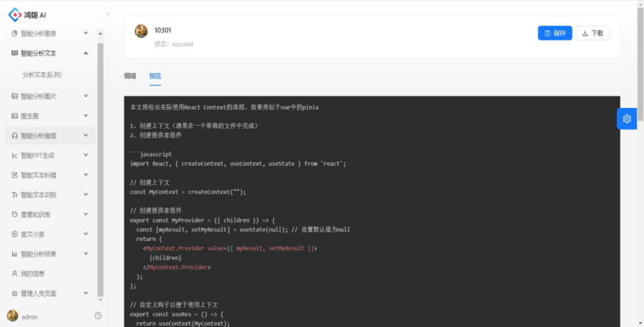This screenshot has height=327, width=644.
Task: Expand the 智能PPT生成 menu chevron
Action: [x=86, y=155]
